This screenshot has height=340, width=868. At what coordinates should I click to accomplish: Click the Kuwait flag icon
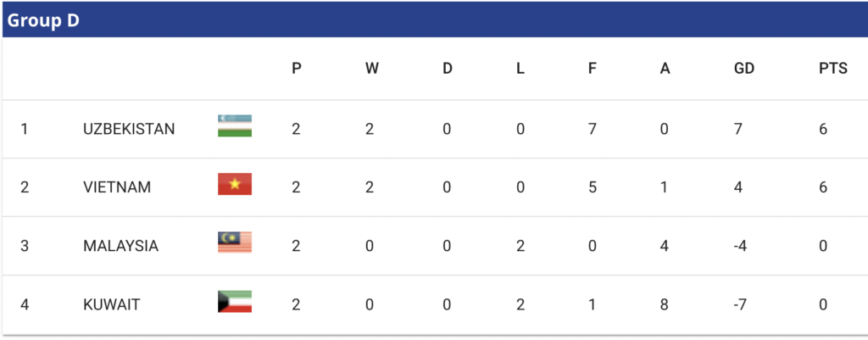(x=235, y=301)
